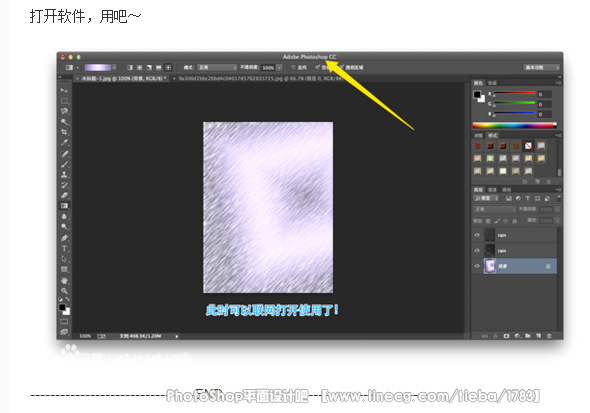Select the Rectangular Marquee tool
The width and height of the screenshot is (590, 413).
64,101
